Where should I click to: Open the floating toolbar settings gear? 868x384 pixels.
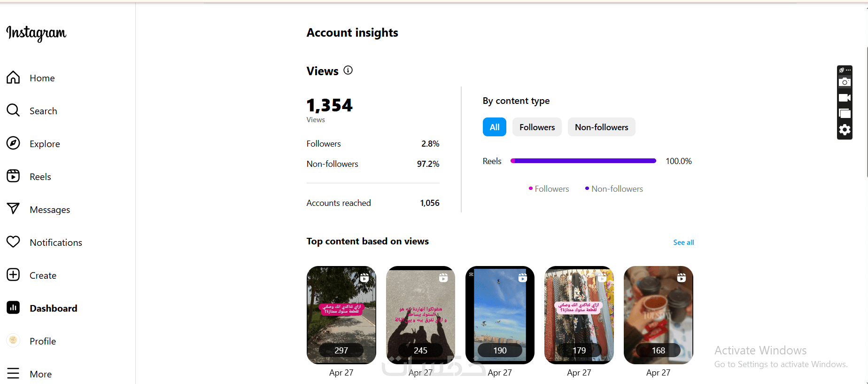(x=845, y=130)
